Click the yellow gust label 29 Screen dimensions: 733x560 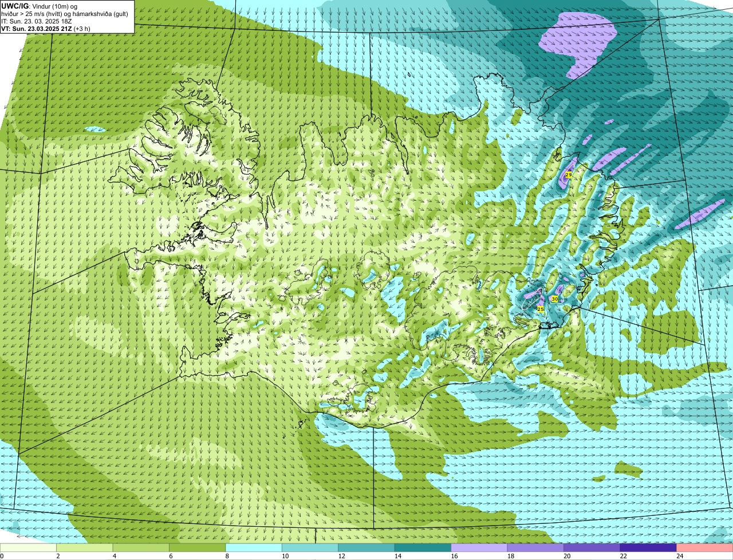pyautogui.click(x=569, y=174)
